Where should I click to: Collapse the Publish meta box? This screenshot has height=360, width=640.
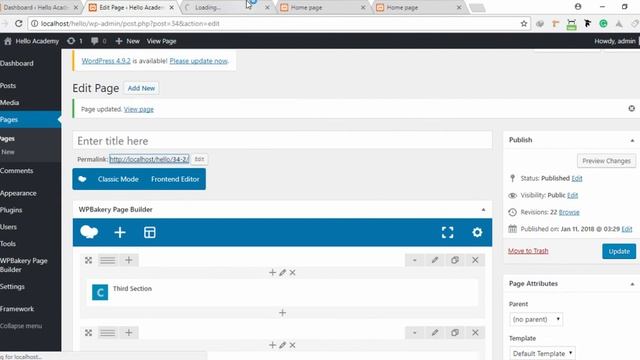pyautogui.click(x=632, y=140)
